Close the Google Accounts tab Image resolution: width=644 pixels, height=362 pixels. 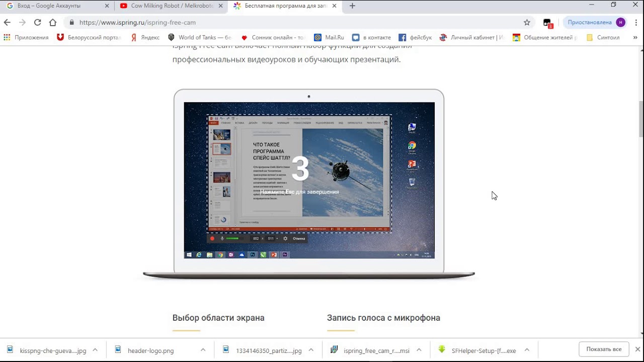click(107, 6)
